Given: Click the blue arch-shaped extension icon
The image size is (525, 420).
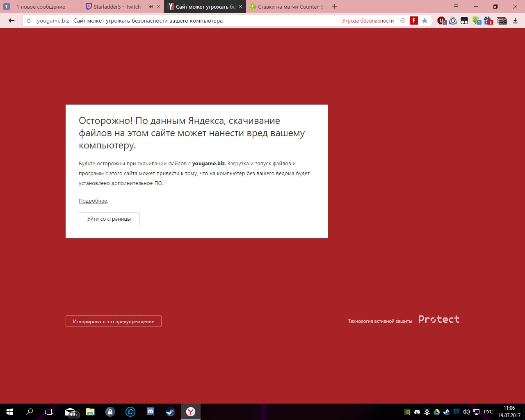Looking at the screenshot, I should 453,21.
